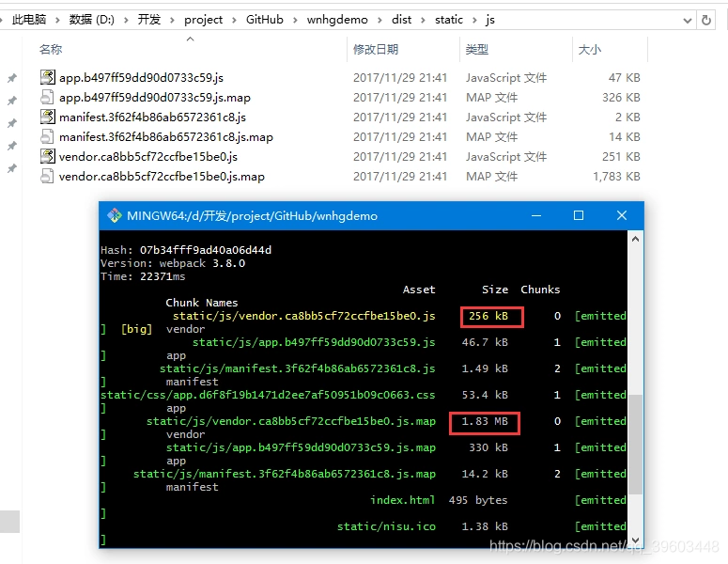Expand chevron after wnhgdemo in address bar

click(379, 20)
